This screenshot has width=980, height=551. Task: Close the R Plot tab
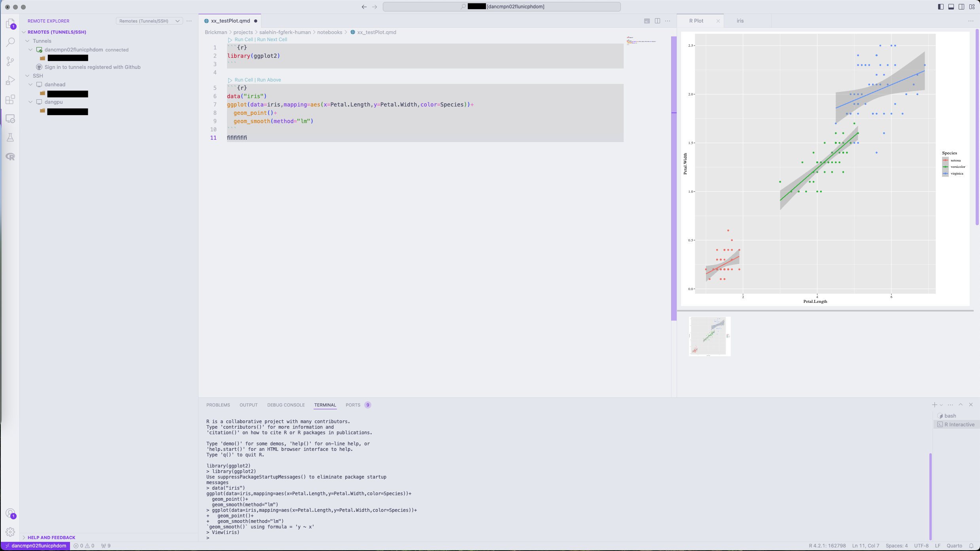(x=718, y=21)
